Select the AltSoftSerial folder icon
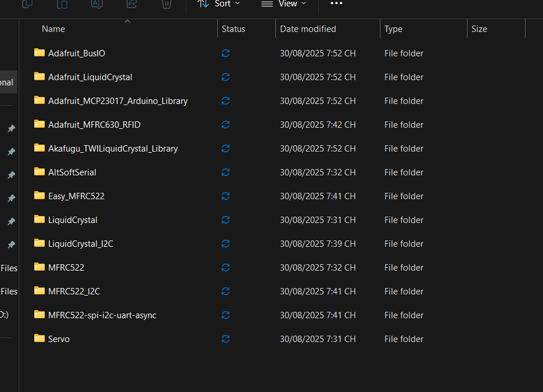The height and width of the screenshot is (392, 543). coord(39,172)
